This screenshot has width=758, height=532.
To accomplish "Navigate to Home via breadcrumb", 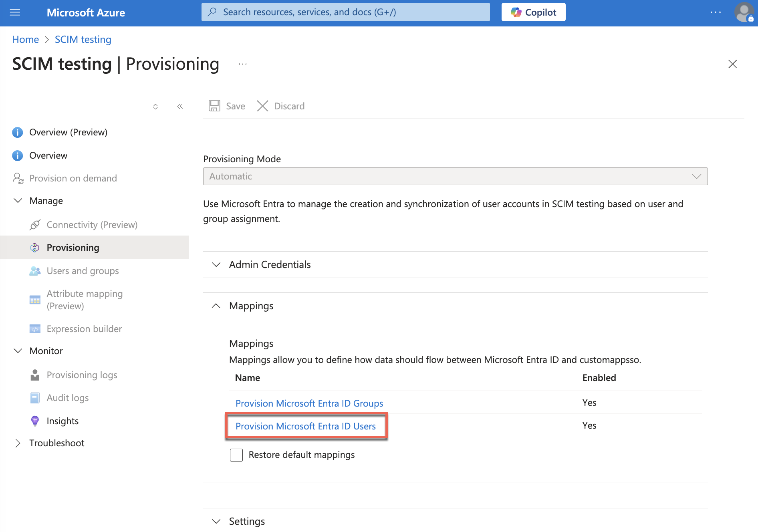I will pos(25,39).
